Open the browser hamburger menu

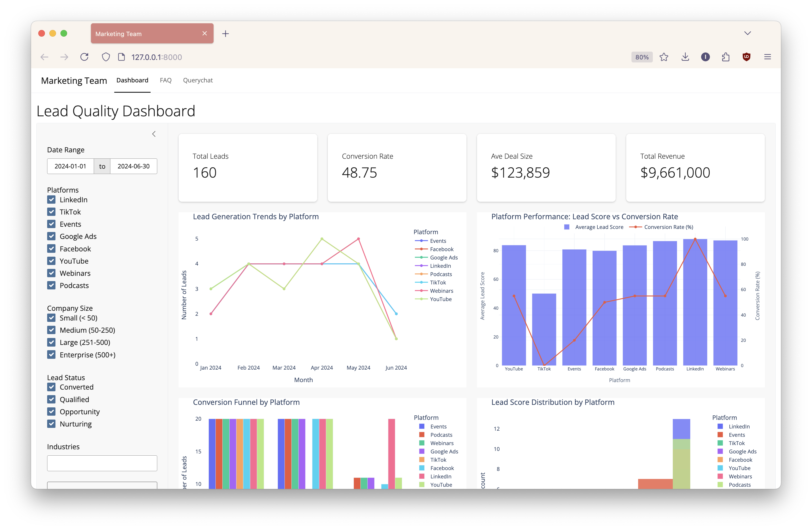[x=767, y=57]
